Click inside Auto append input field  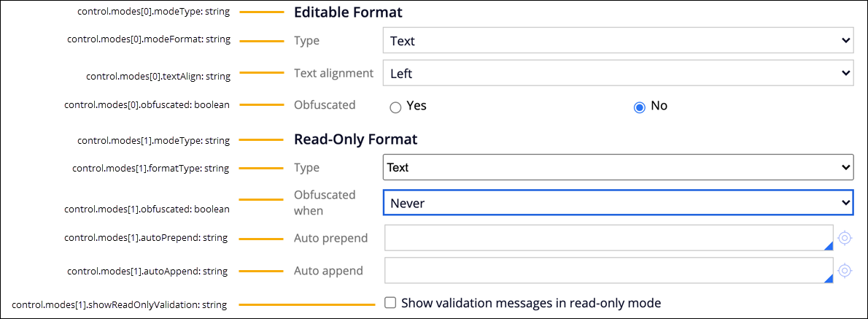point(605,271)
